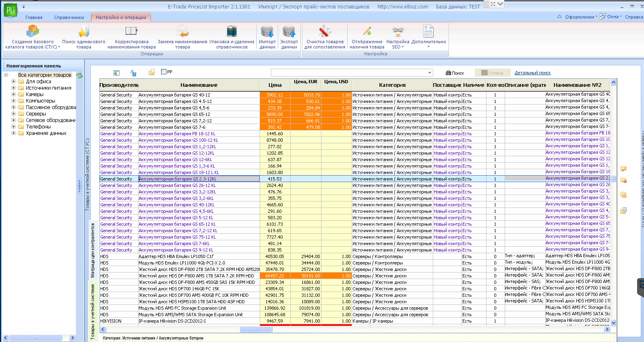Image resolution: width=644 pixels, height=342 pixels.
Task: Expand the 'Телефоны' category node
Action: point(13,127)
